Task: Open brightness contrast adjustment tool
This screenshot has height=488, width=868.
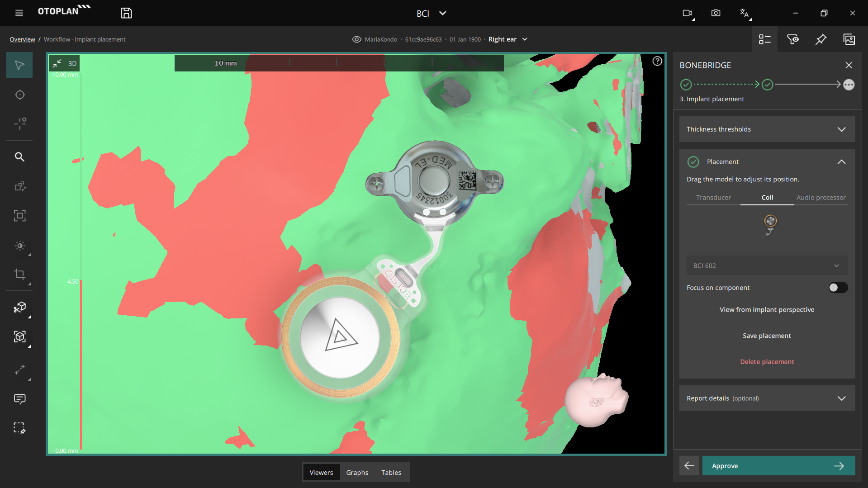Action: [19, 246]
